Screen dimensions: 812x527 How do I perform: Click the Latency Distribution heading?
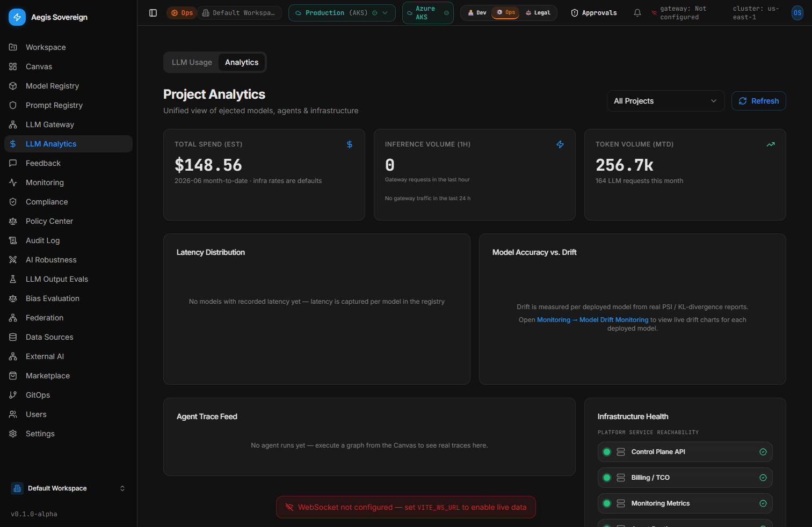point(211,252)
